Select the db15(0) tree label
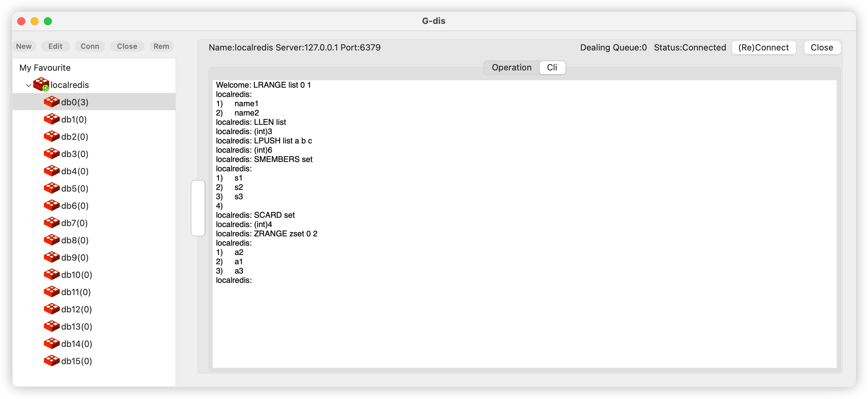 (x=76, y=361)
